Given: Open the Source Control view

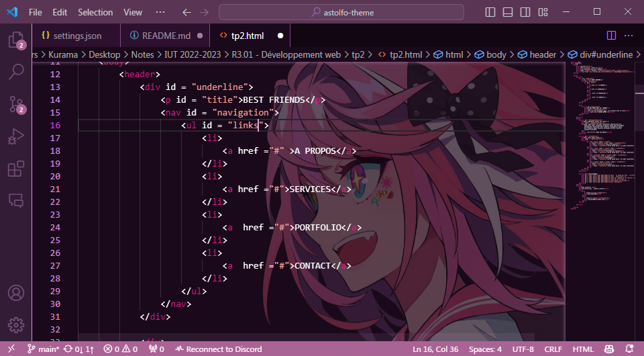Looking at the screenshot, I should (16, 104).
